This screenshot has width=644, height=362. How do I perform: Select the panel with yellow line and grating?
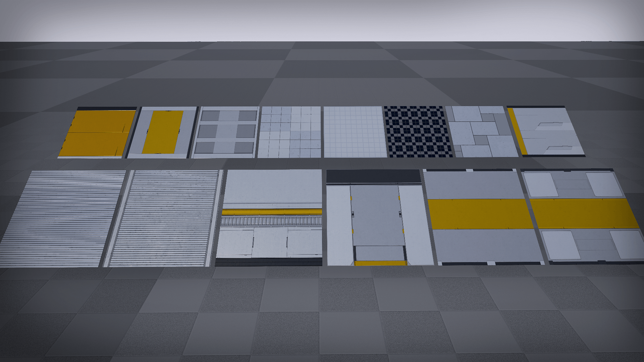click(269, 218)
